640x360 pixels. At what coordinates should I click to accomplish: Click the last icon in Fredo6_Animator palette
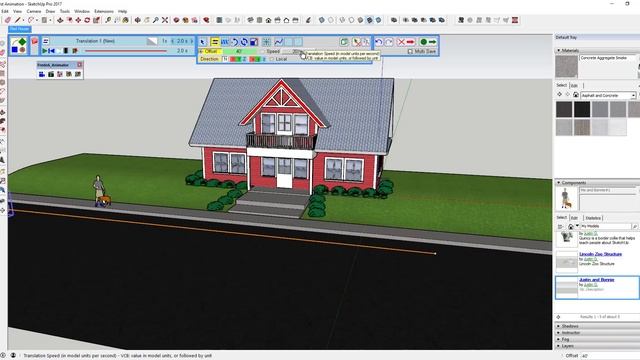click(78, 74)
